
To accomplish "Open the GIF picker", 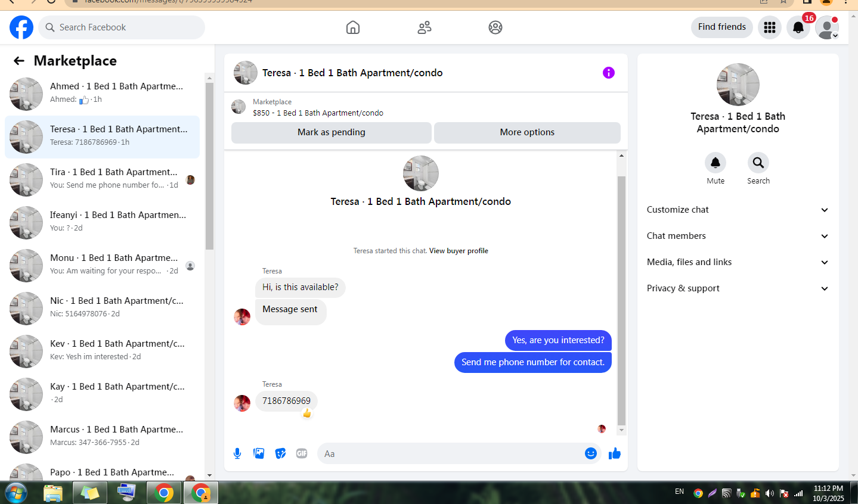I will pos(302,453).
